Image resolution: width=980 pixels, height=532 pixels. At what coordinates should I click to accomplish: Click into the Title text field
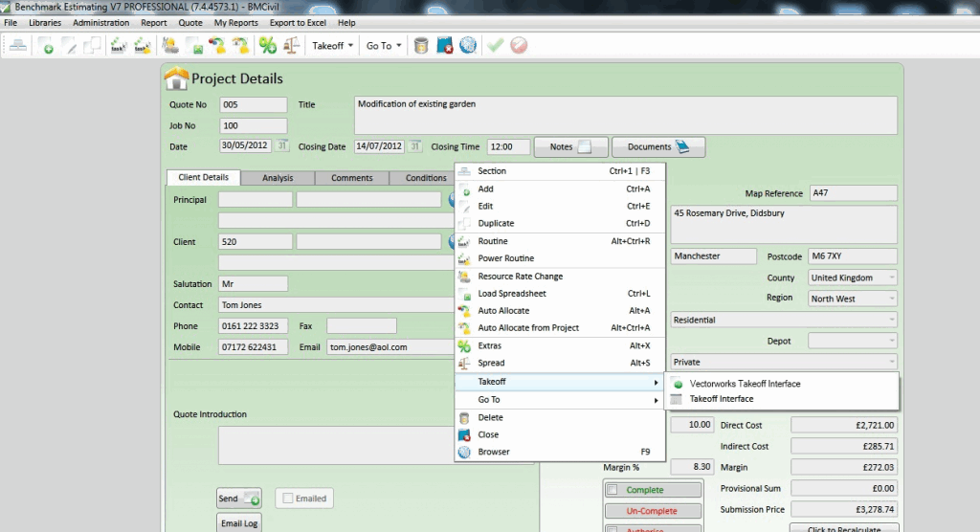pos(626,115)
